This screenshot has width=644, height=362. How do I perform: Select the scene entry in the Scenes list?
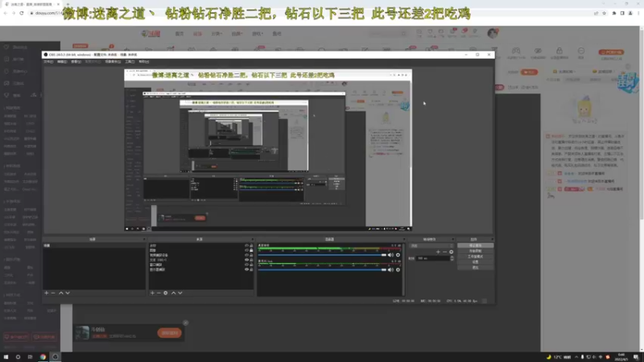[x=94, y=245]
